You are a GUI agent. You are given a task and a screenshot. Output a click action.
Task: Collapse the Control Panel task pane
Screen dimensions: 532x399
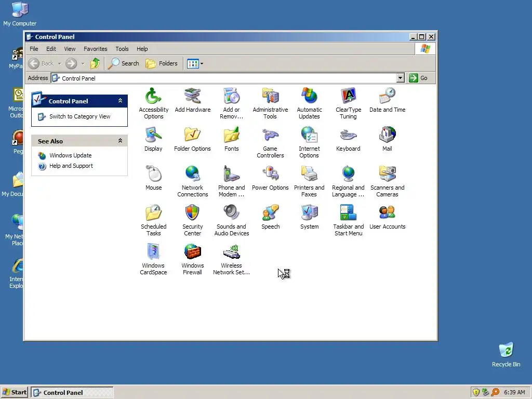click(120, 101)
